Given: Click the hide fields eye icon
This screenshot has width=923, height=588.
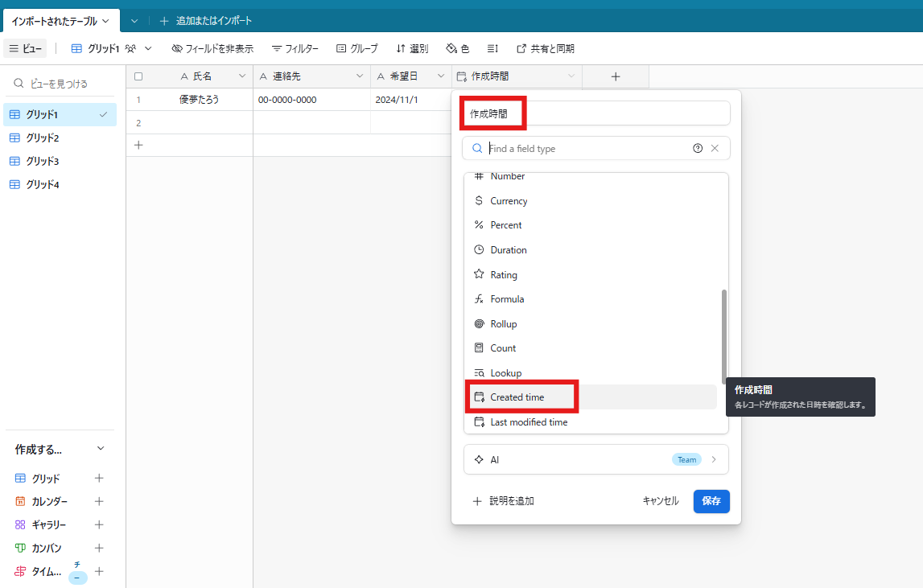Looking at the screenshot, I should point(177,48).
